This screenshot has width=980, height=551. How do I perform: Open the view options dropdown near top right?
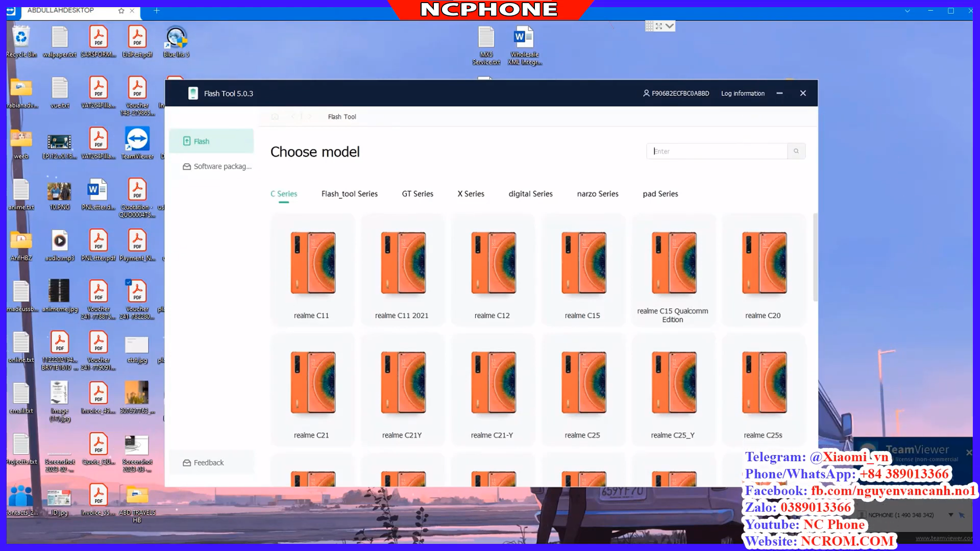[668, 26]
